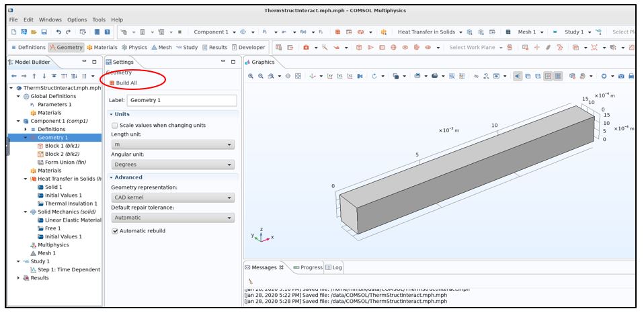
Task: Zoom out on the Graphics view
Action: point(261,77)
